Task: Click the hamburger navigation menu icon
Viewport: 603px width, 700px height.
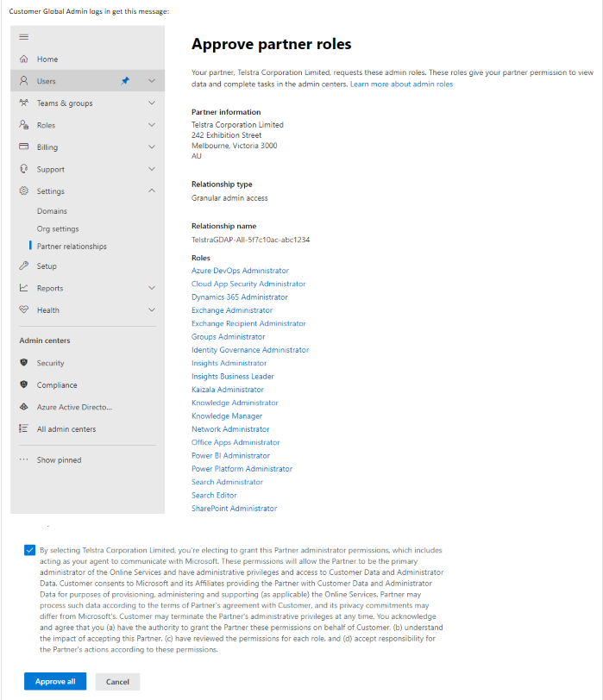Action: click(x=24, y=37)
